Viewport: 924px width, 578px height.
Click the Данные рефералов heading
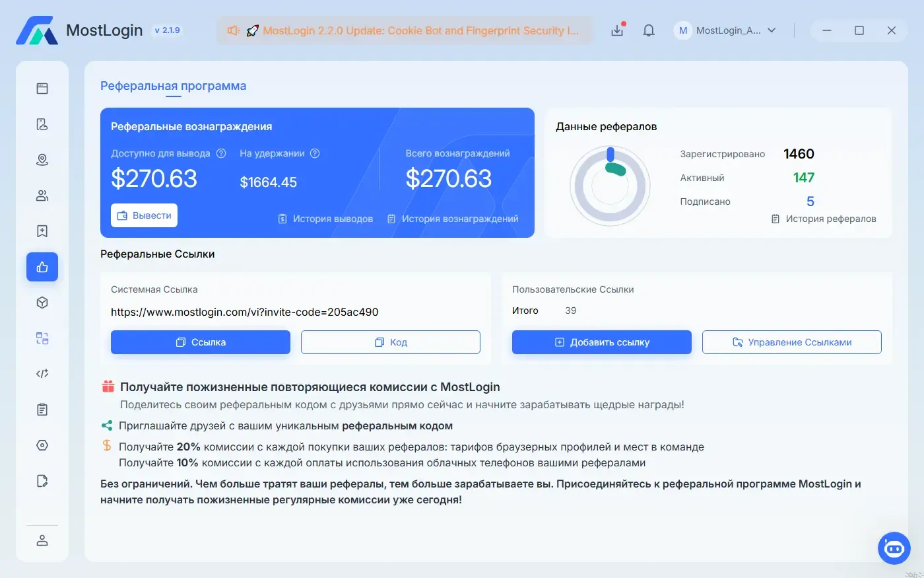607,127
